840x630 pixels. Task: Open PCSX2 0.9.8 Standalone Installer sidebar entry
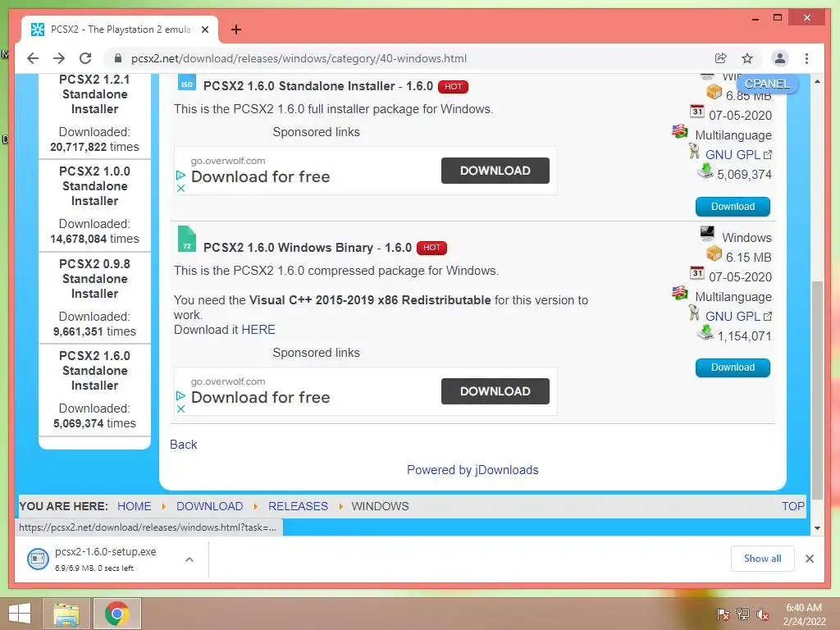(x=95, y=279)
